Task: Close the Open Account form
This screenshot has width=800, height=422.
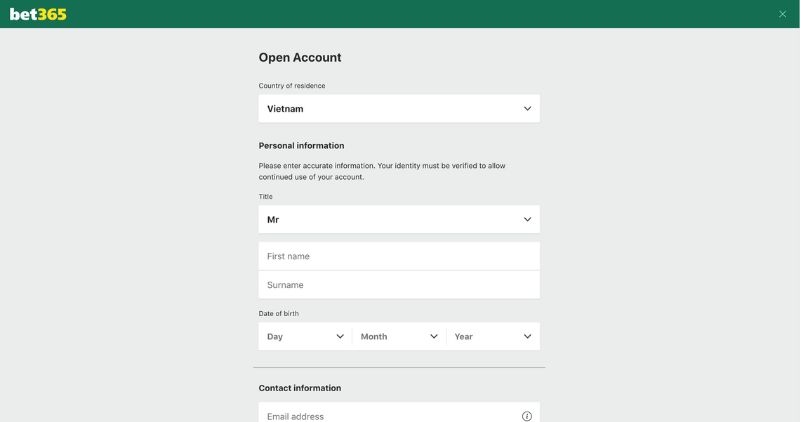Action: click(782, 14)
